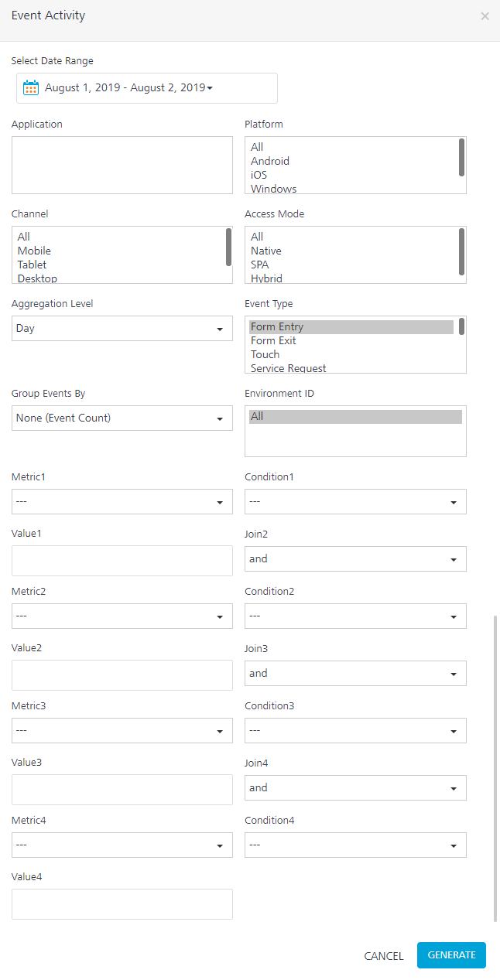Click the GENERATE button

click(x=451, y=955)
